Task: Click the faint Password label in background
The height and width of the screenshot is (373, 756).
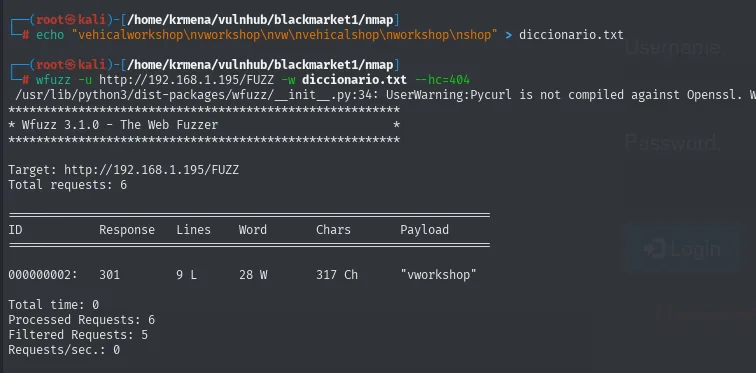Action: coord(673,143)
